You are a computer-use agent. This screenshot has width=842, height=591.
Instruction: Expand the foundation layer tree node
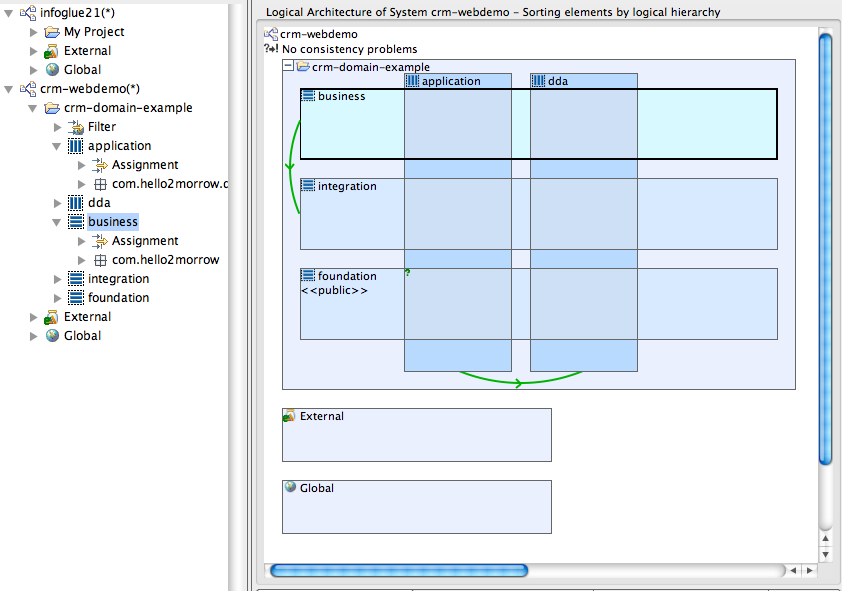tap(57, 298)
